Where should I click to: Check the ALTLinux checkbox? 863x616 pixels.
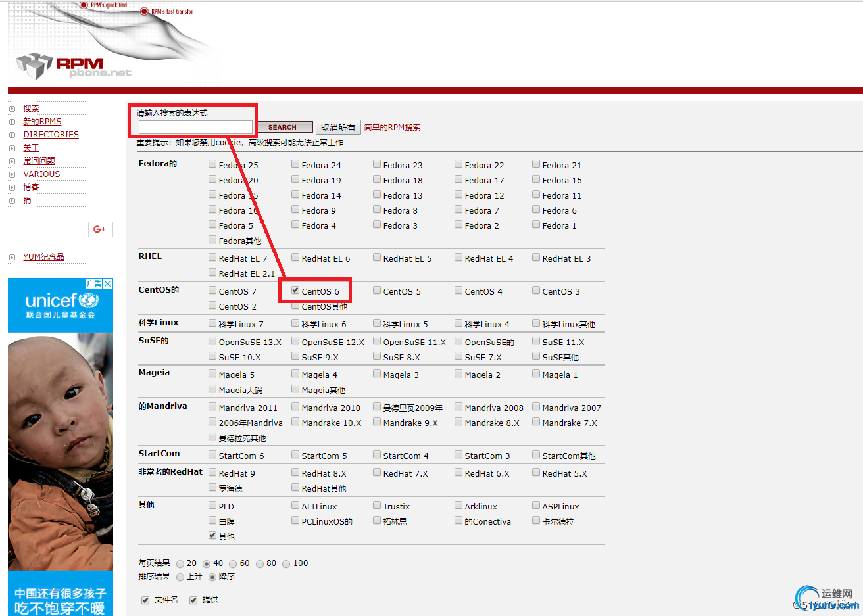295,505
